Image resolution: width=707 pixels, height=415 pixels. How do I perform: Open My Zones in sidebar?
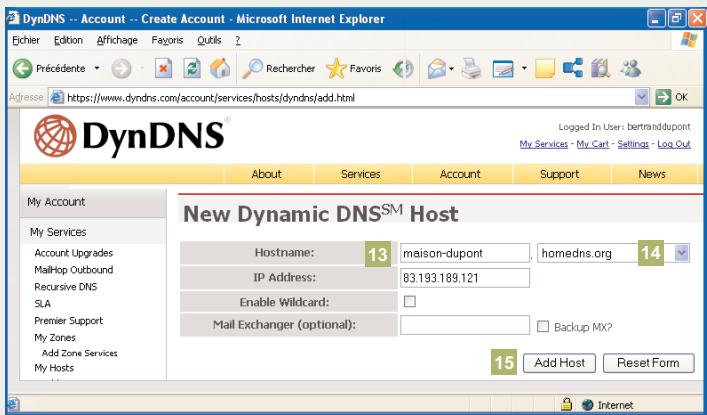(x=55, y=337)
